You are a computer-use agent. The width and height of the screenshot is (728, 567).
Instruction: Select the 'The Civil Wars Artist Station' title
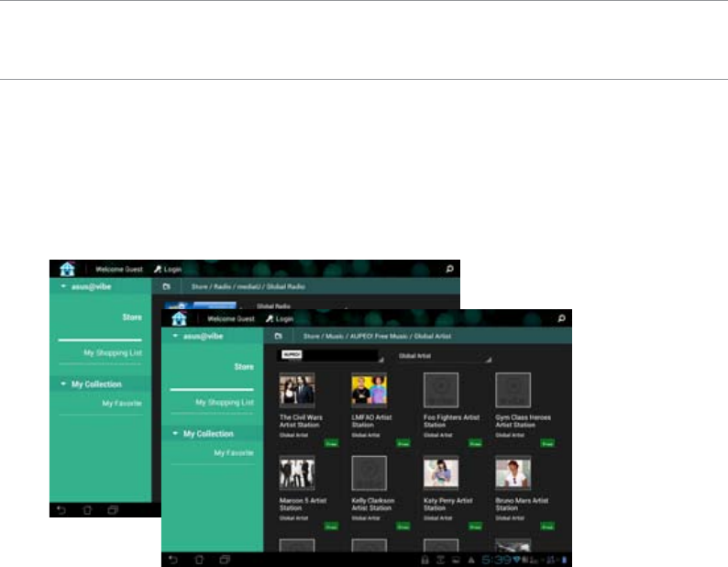(301, 421)
